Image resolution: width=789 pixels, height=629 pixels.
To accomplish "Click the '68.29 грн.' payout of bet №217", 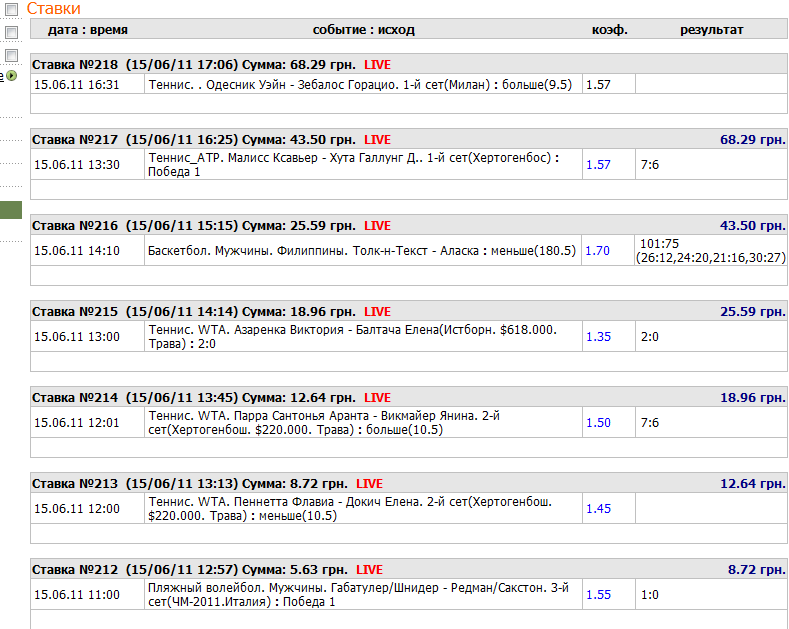I will click(x=752, y=140).
